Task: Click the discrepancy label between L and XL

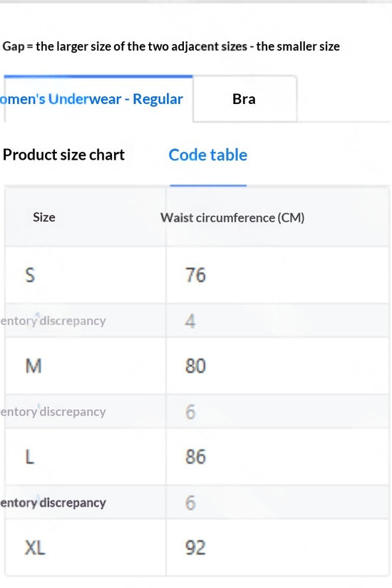Action: pyautogui.click(x=53, y=502)
